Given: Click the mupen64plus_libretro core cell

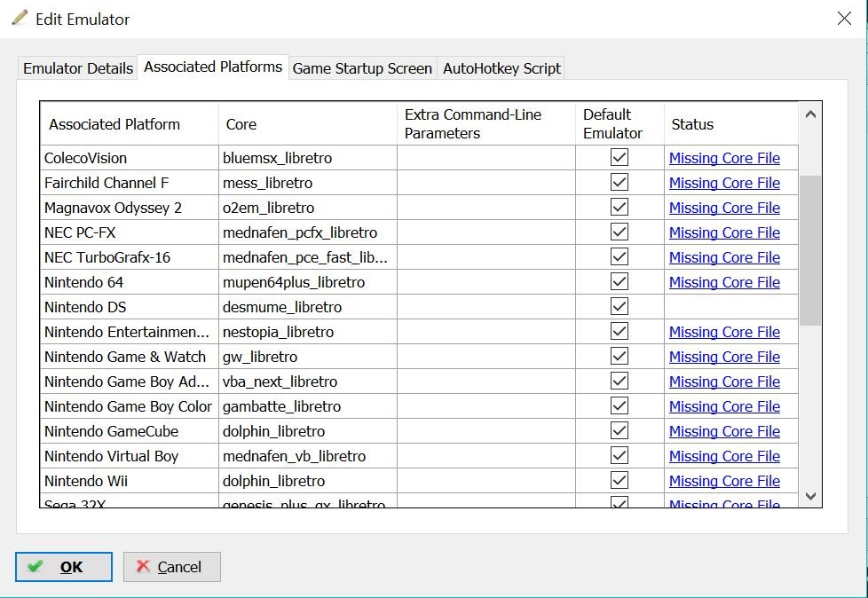Looking at the screenshot, I should (308, 282).
